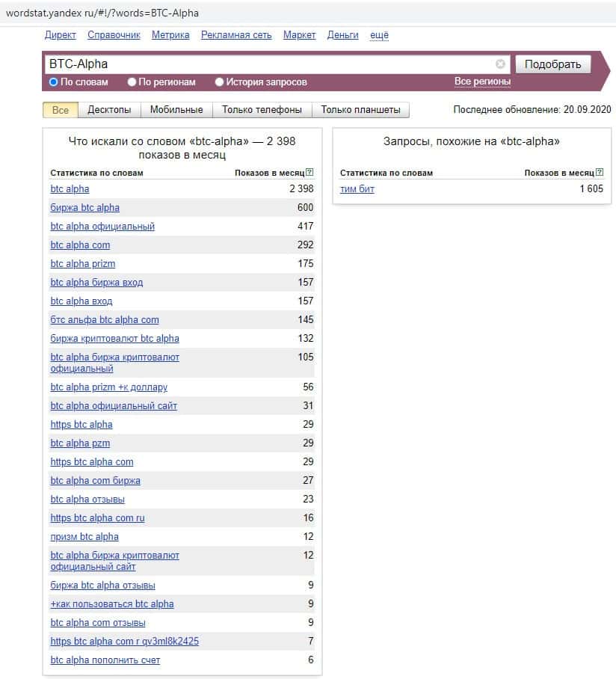Open the 'Деньги' link
616x679 pixels.
click(342, 35)
